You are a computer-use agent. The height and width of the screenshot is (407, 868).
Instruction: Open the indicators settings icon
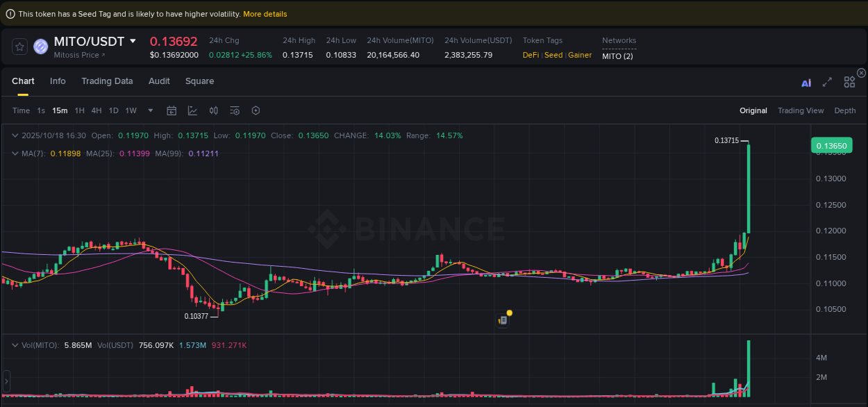pyautogui.click(x=234, y=110)
